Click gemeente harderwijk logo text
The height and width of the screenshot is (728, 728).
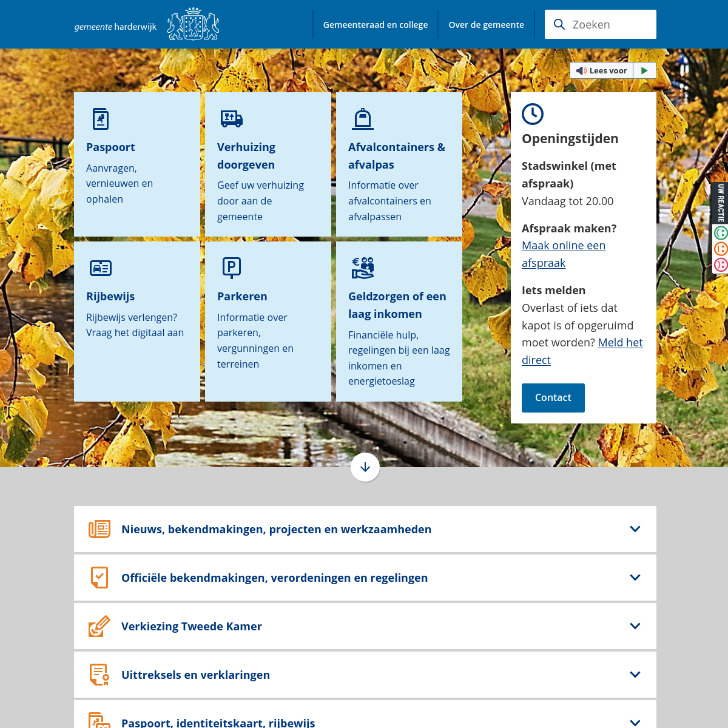tap(115, 27)
